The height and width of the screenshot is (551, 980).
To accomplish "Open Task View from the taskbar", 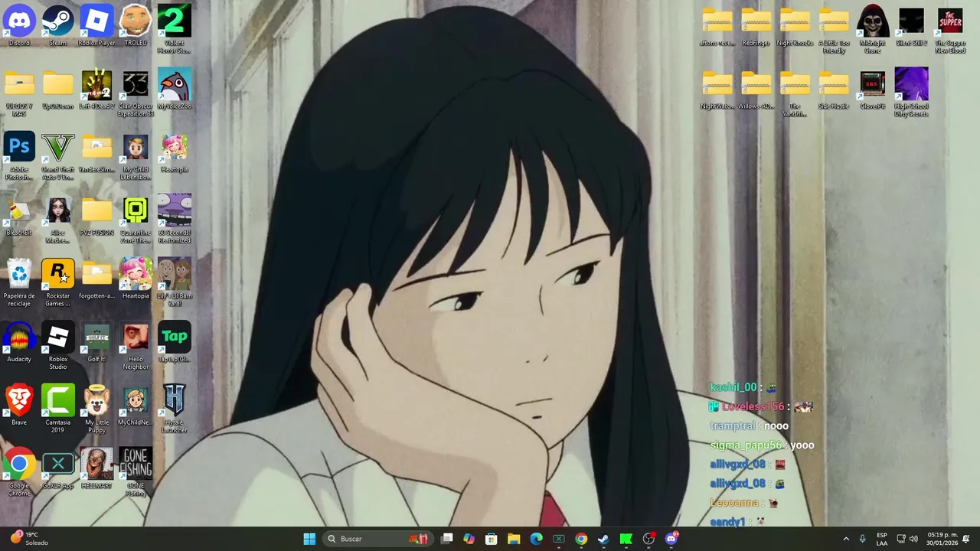I will tap(447, 539).
